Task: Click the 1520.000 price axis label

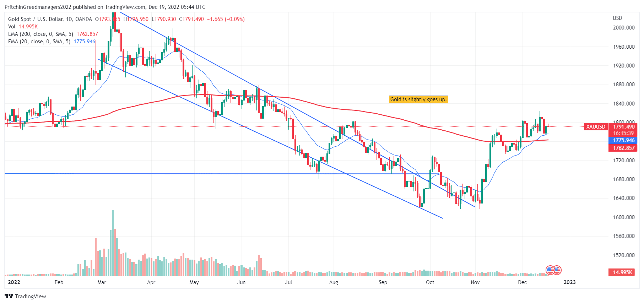Action: (624, 255)
